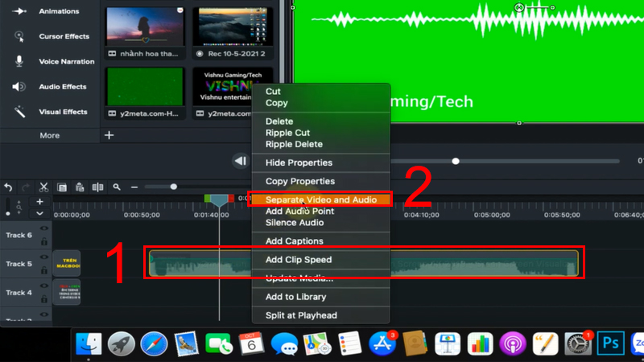Click the timeline playhead marker

[219, 200]
